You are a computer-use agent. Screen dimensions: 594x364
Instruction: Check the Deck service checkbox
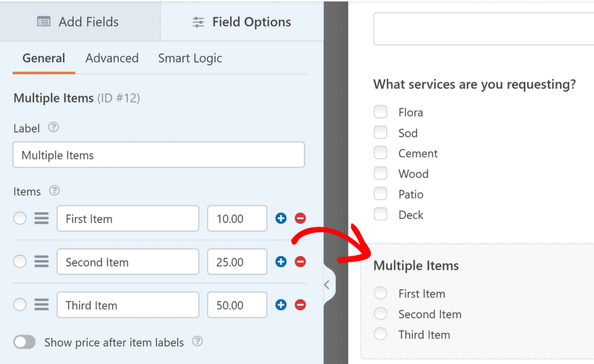[x=381, y=214]
